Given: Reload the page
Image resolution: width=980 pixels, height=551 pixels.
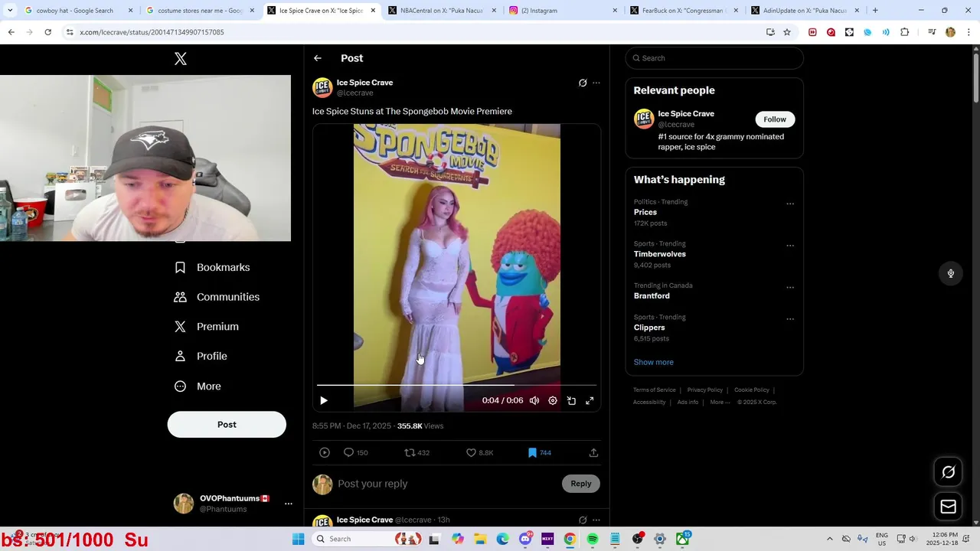Looking at the screenshot, I should click(47, 32).
